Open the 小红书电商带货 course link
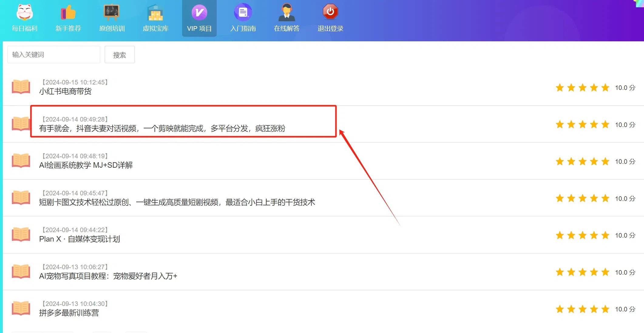 pyautogui.click(x=65, y=91)
